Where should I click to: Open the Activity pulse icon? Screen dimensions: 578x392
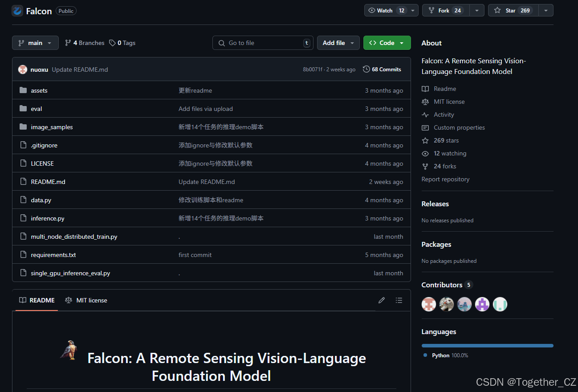(425, 114)
